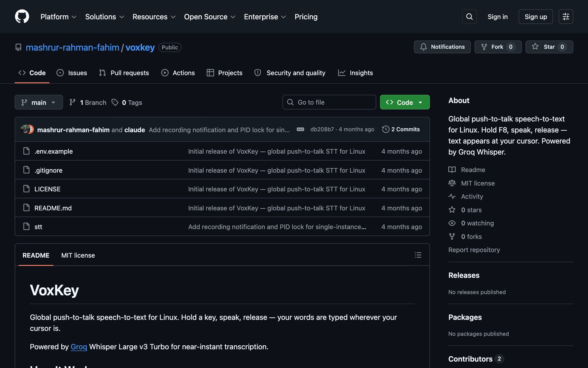
Task: Click the file icon next to .env.example
Action: point(27,151)
